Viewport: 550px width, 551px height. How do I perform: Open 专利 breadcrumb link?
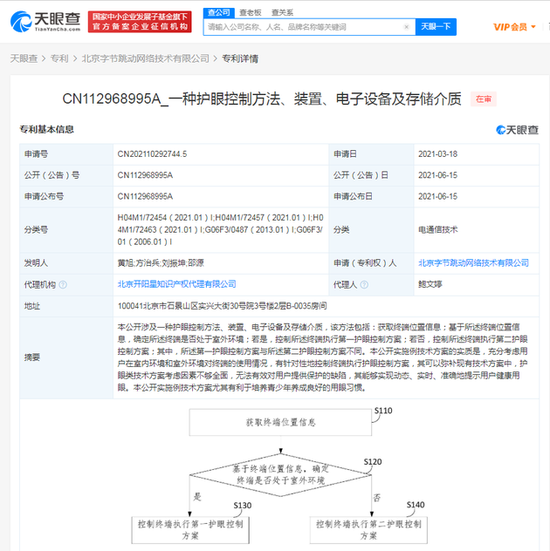click(x=59, y=58)
